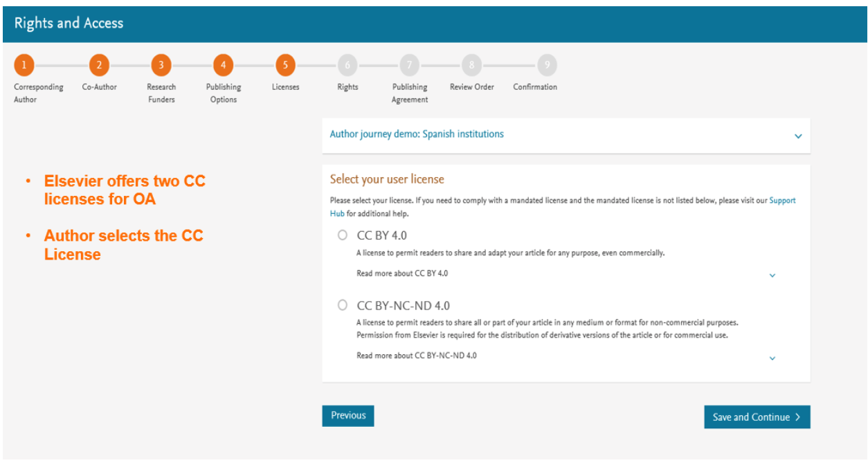The width and height of the screenshot is (868, 465).
Task: Select the Publishing Agreement step icon
Action: click(409, 64)
